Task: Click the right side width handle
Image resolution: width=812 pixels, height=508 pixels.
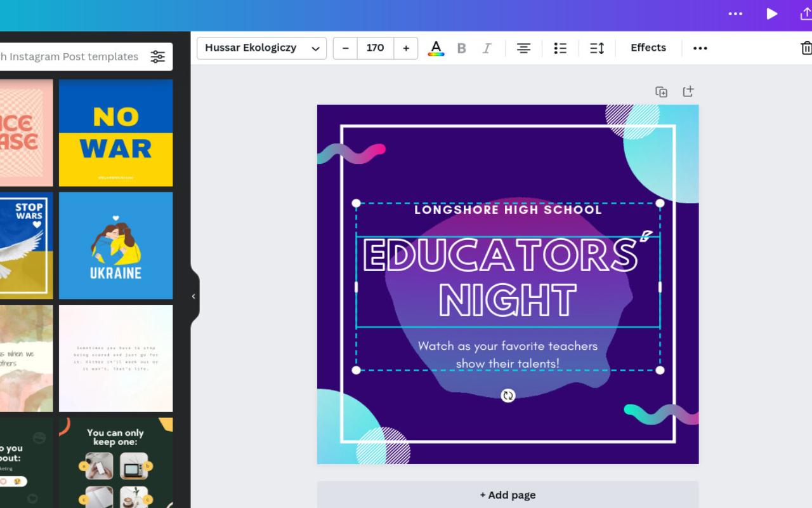Action: click(660, 287)
